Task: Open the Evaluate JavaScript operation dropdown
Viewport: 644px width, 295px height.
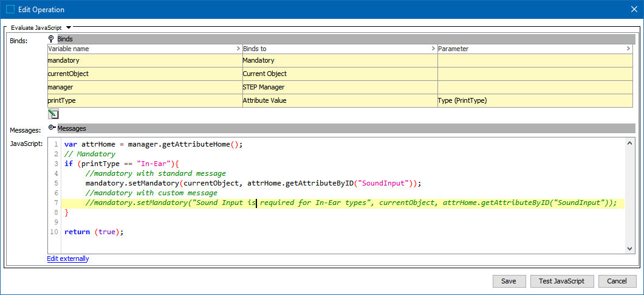Action: (69, 27)
